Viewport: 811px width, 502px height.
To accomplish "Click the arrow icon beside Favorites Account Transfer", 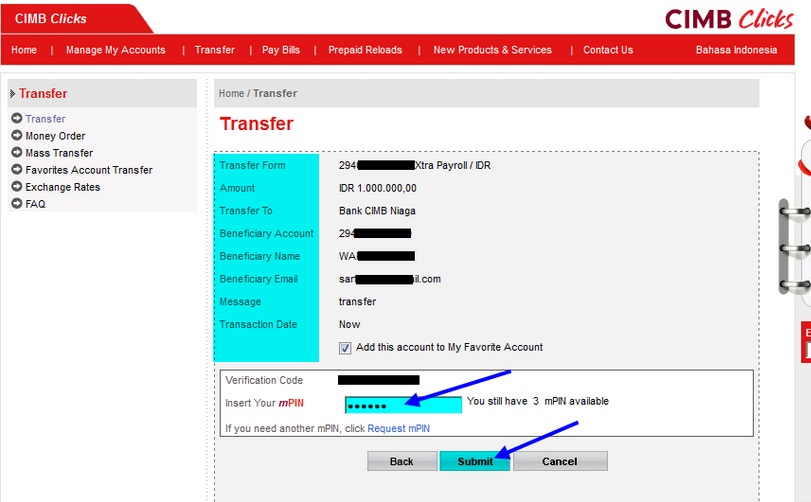I will pyautogui.click(x=17, y=169).
